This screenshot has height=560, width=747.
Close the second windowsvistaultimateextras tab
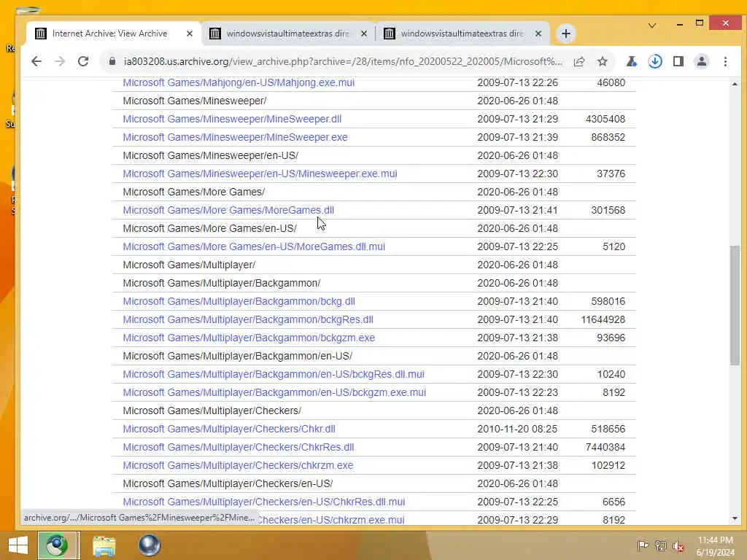(x=364, y=34)
